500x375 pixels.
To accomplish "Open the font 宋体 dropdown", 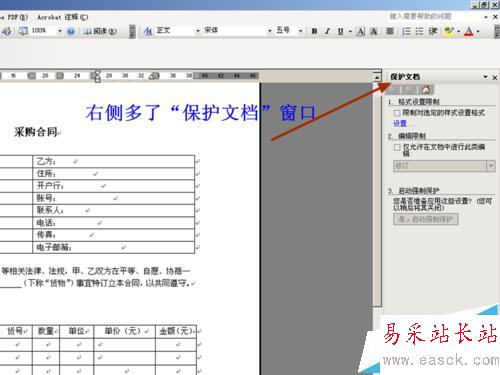I will click(270, 31).
